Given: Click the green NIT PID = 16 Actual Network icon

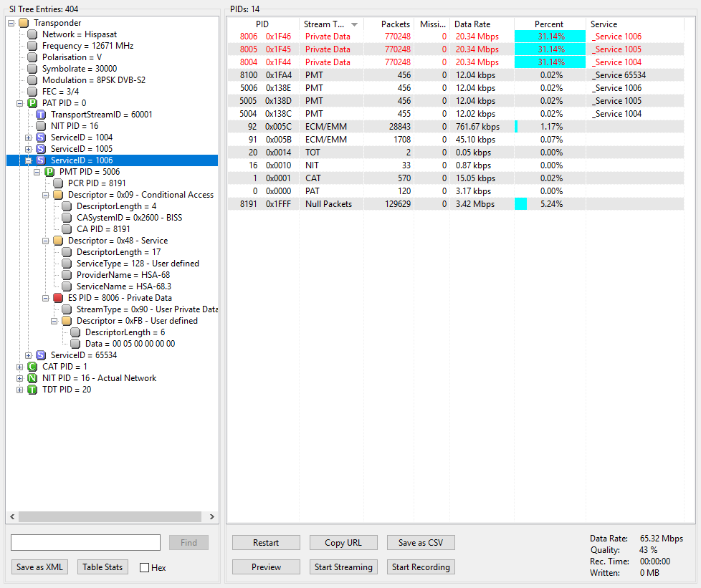Looking at the screenshot, I should click(x=32, y=378).
